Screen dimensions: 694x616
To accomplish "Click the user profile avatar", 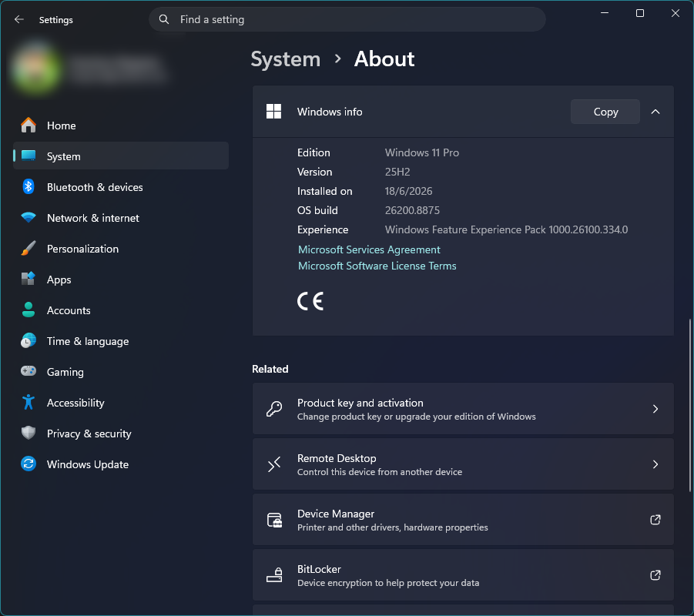I will pyautogui.click(x=35, y=69).
